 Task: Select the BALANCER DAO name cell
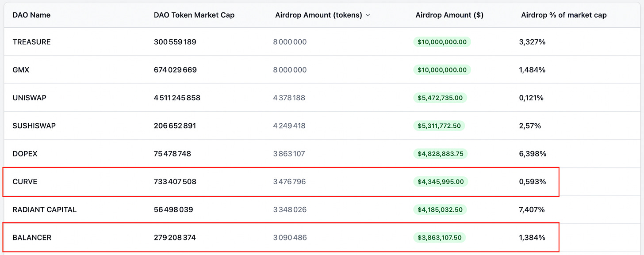coord(32,237)
